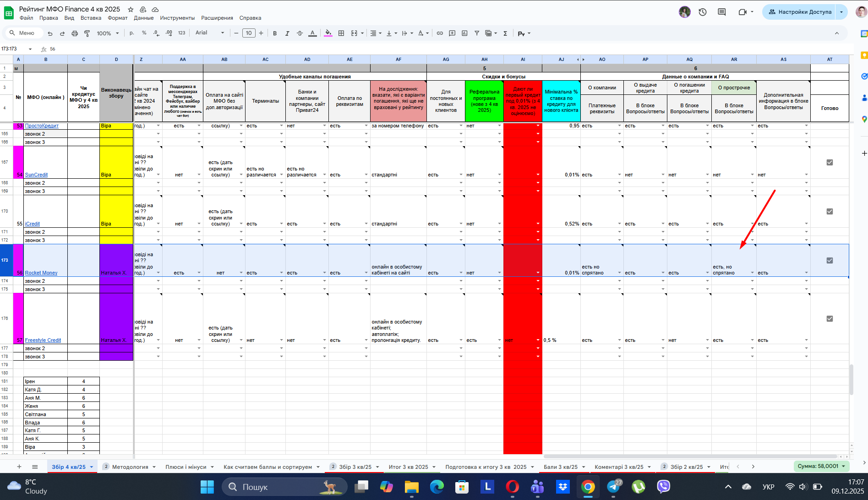Toggle the Готово checkbox for Rocket Money row
This screenshot has width=868, height=500.
pyautogui.click(x=830, y=260)
